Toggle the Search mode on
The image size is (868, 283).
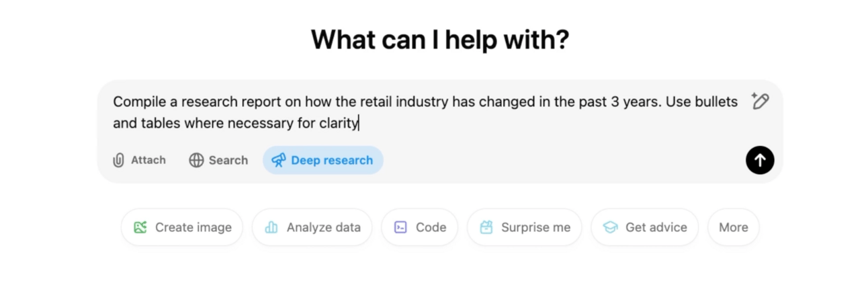coord(219,160)
